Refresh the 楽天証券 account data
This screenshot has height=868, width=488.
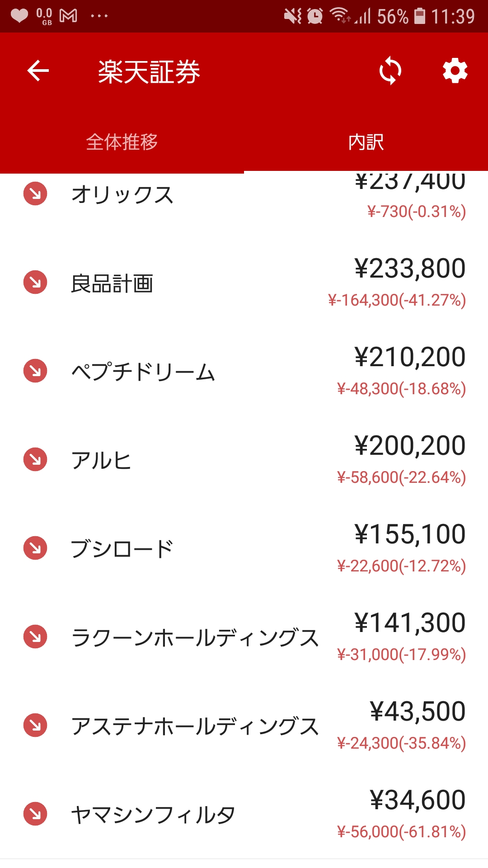click(x=390, y=71)
